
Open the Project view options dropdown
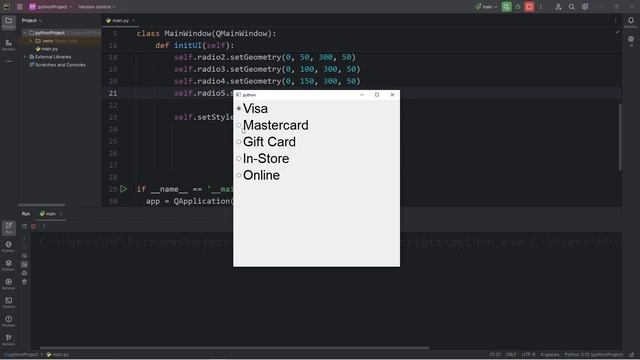point(31,20)
